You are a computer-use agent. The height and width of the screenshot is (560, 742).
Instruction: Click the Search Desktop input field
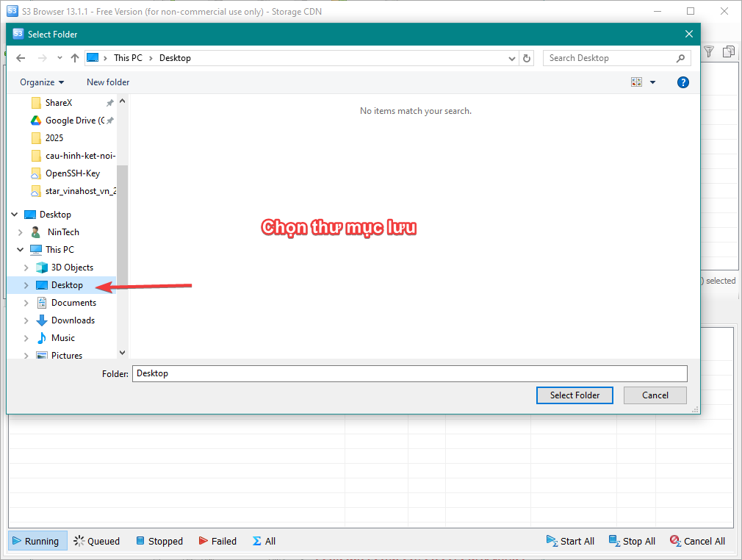point(608,58)
